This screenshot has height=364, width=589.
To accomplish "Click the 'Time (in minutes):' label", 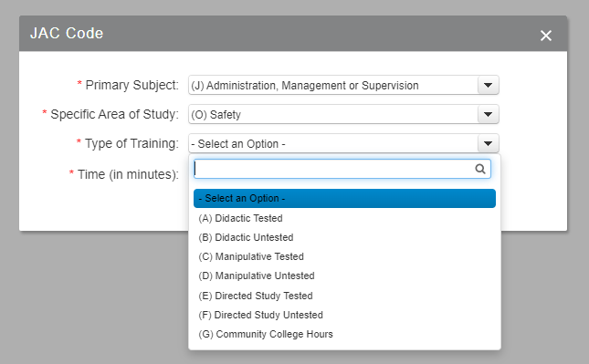I will coord(128,174).
